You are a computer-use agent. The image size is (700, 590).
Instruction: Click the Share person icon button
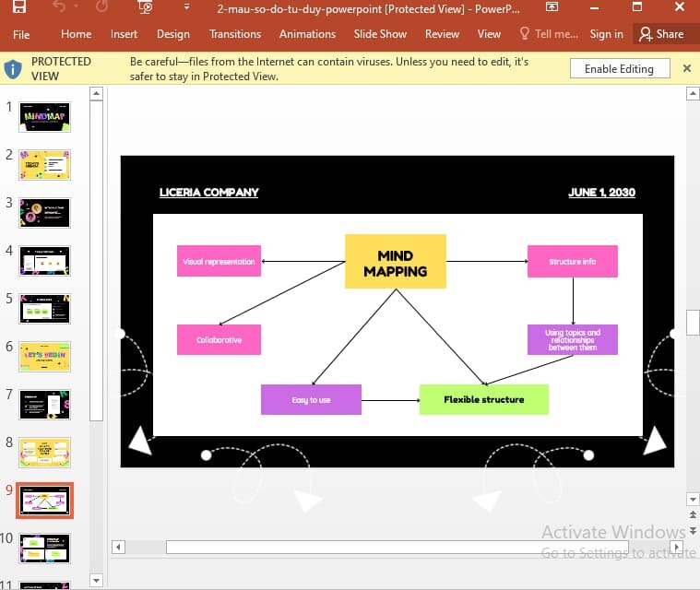point(661,34)
